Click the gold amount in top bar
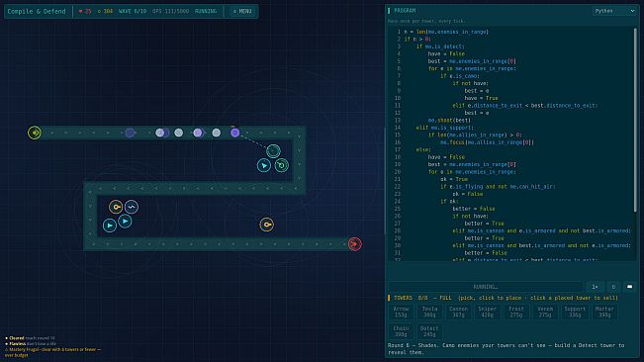Screen dimensions: 644x362 click(x=105, y=12)
